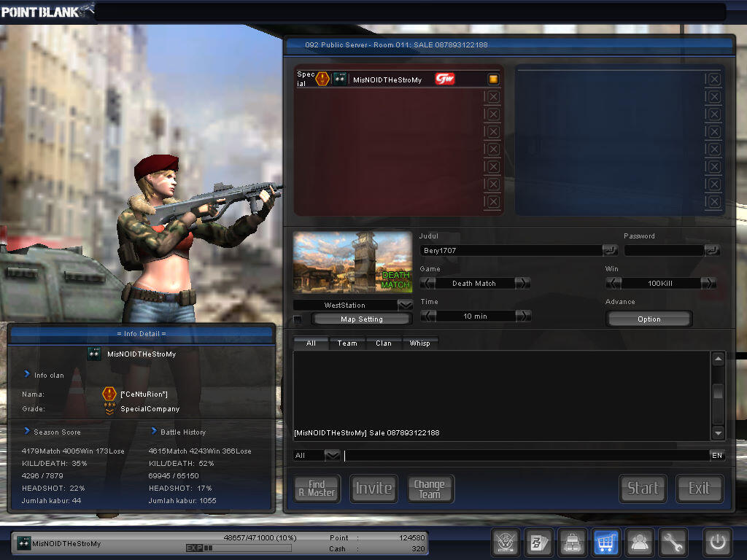Click the confirm icon beside Password field
747x560 pixels.
tap(712, 251)
